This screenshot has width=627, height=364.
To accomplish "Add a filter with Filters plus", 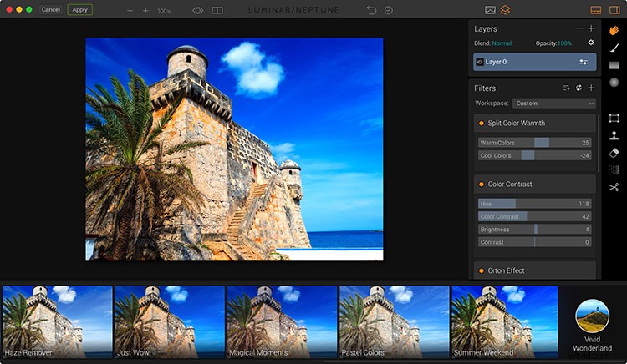I will (x=591, y=88).
